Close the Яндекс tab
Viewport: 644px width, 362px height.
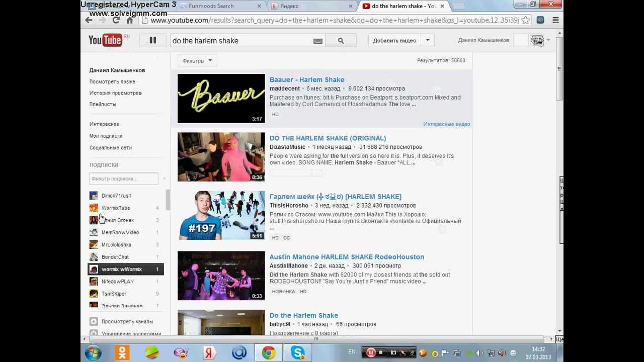[351, 6]
